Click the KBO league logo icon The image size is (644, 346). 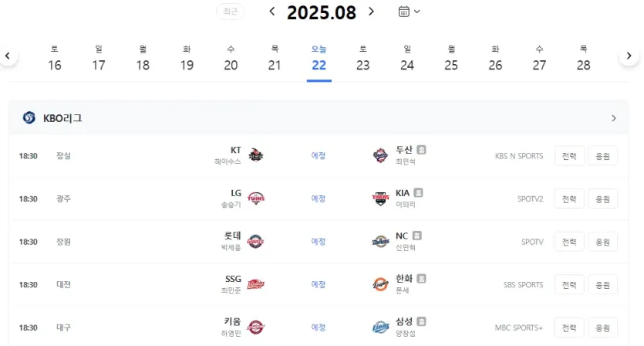point(29,118)
